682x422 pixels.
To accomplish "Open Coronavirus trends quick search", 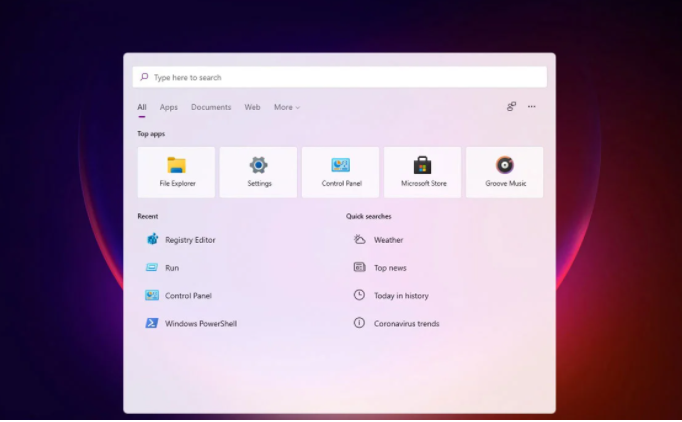I will 406,324.
